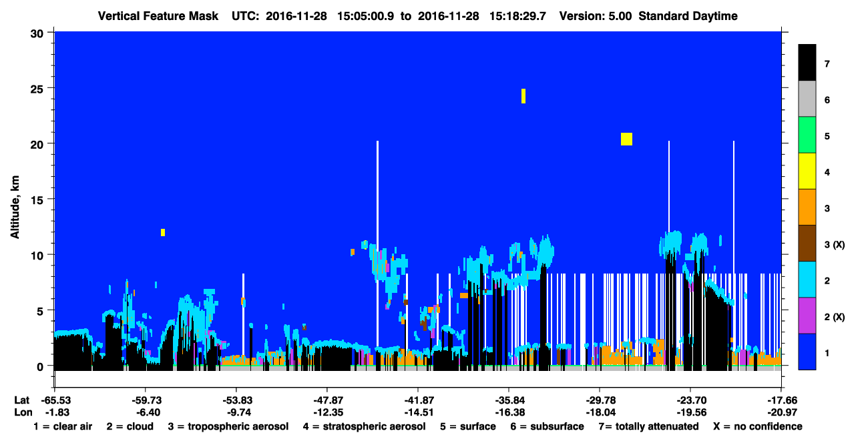Click the 'X = no confidence' legend entry

tap(758, 426)
